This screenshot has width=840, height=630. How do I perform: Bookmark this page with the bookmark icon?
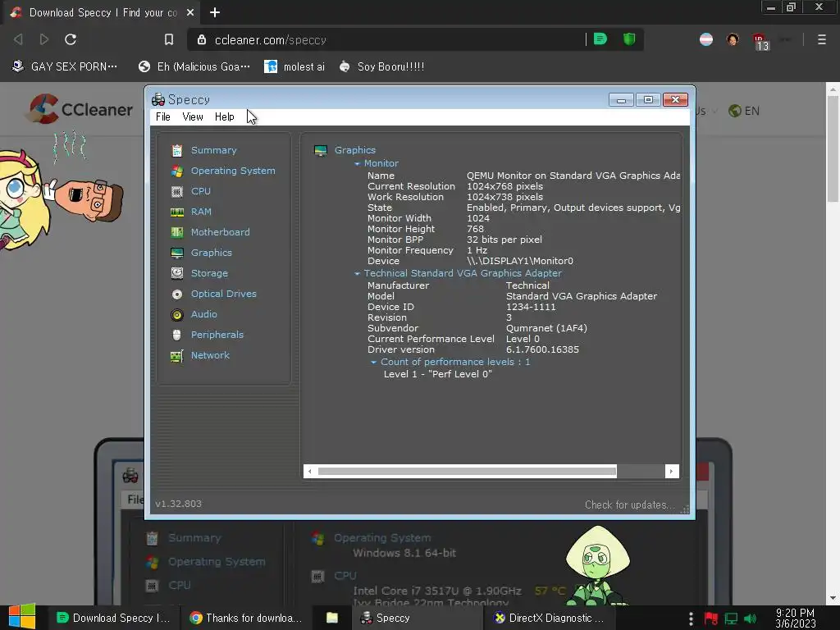pos(169,39)
